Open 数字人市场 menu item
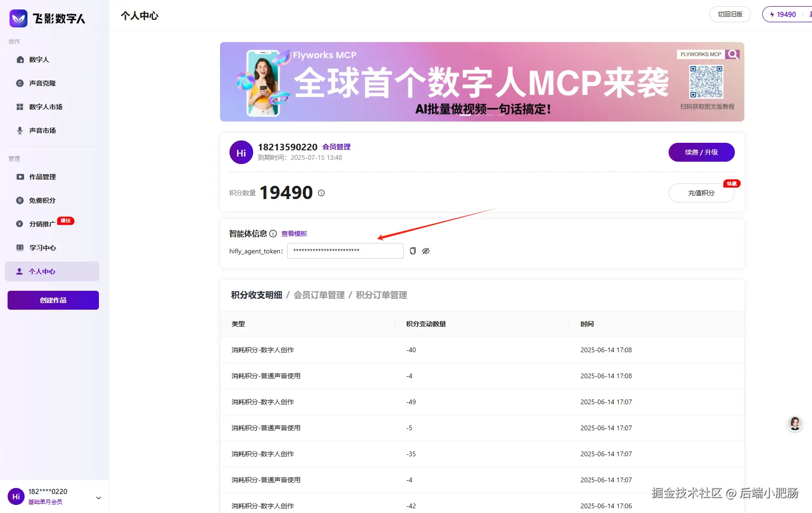The width and height of the screenshot is (812, 513). click(x=52, y=107)
